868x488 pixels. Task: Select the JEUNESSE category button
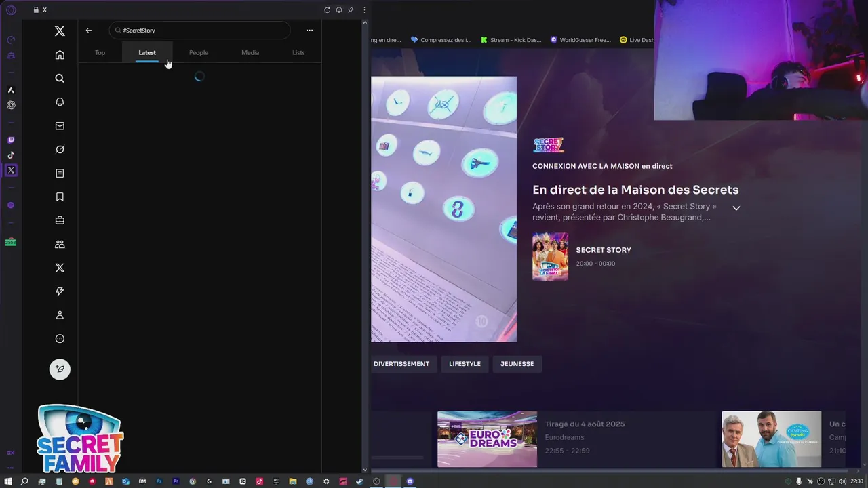click(517, 364)
